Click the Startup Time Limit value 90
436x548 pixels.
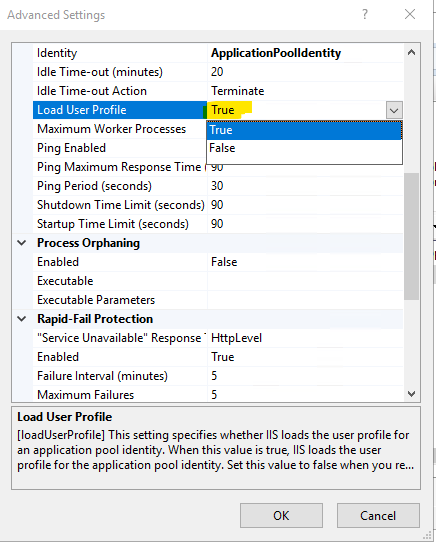[x=217, y=224]
